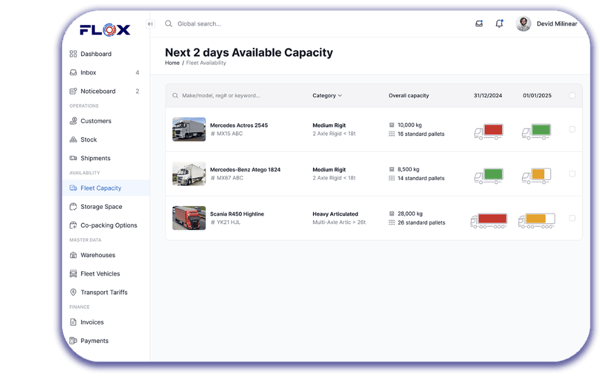This screenshot has width=600, height=378.
Task: Click the Shipments truck icon
Action: click(73, 158)
